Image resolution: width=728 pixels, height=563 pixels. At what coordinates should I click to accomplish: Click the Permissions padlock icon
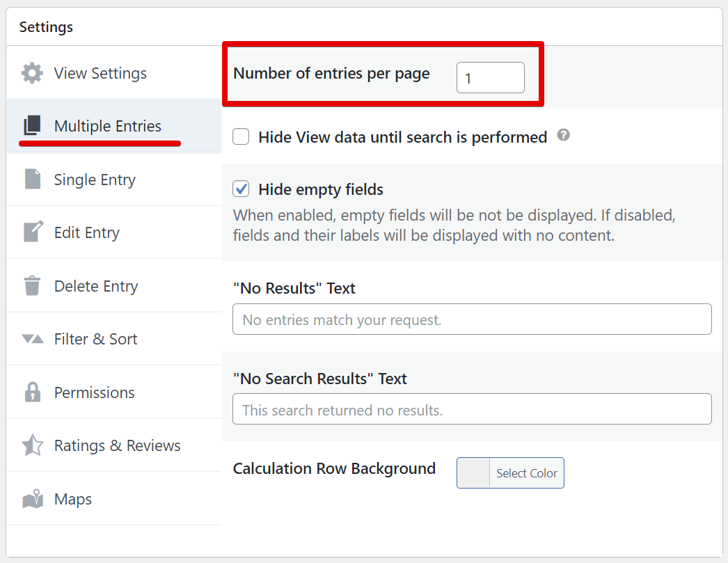pos(33,392)
